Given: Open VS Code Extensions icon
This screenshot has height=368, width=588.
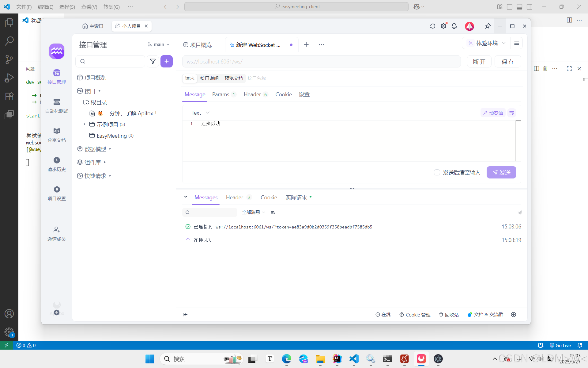Looking at the screenshot, I should [9, 96].
